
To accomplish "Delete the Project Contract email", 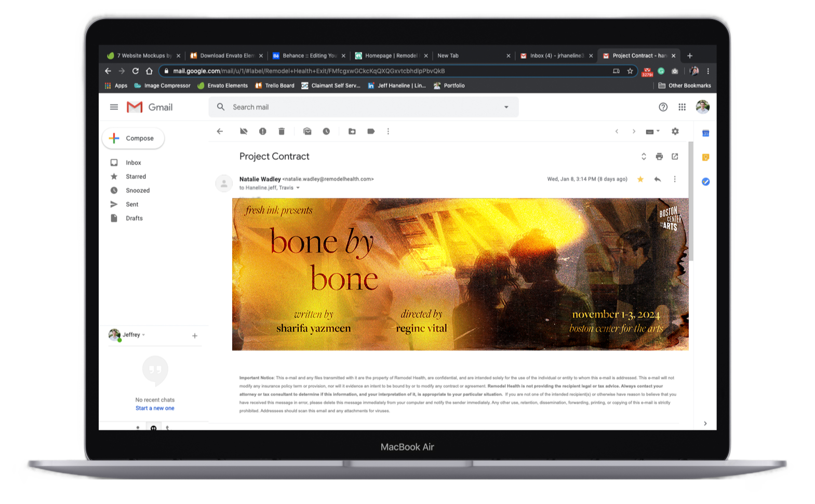I will tap(282, 131).
